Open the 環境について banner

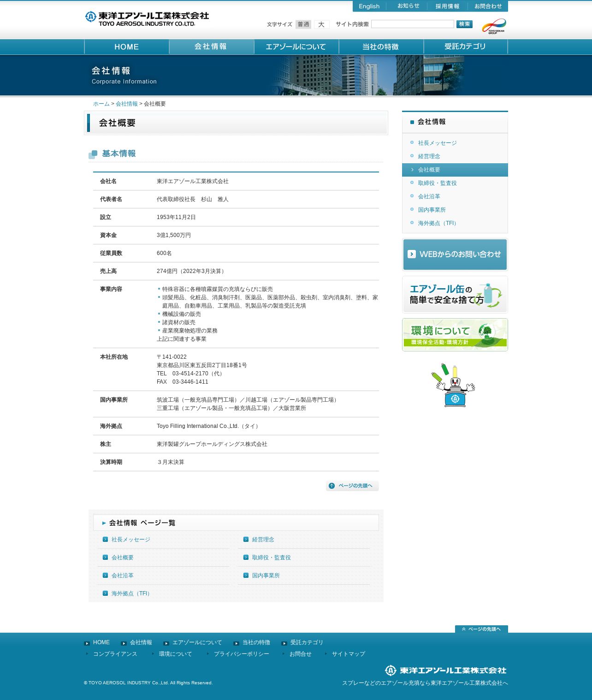(x=455, y=335)
